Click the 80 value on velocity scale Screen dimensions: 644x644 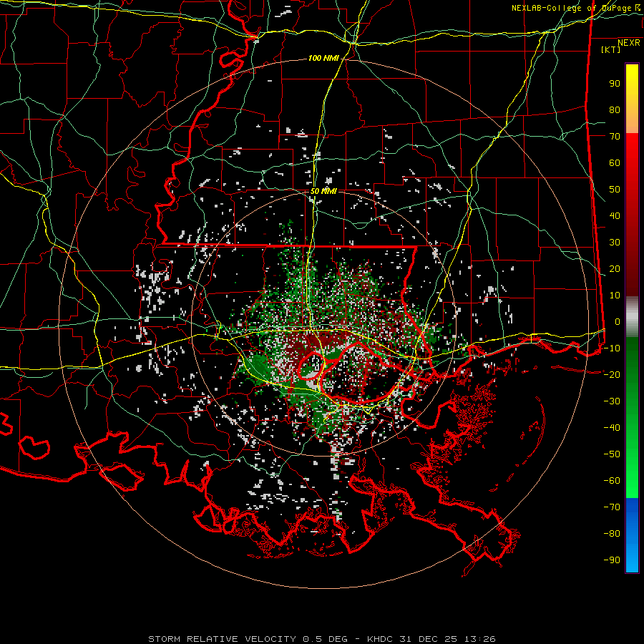615,110
